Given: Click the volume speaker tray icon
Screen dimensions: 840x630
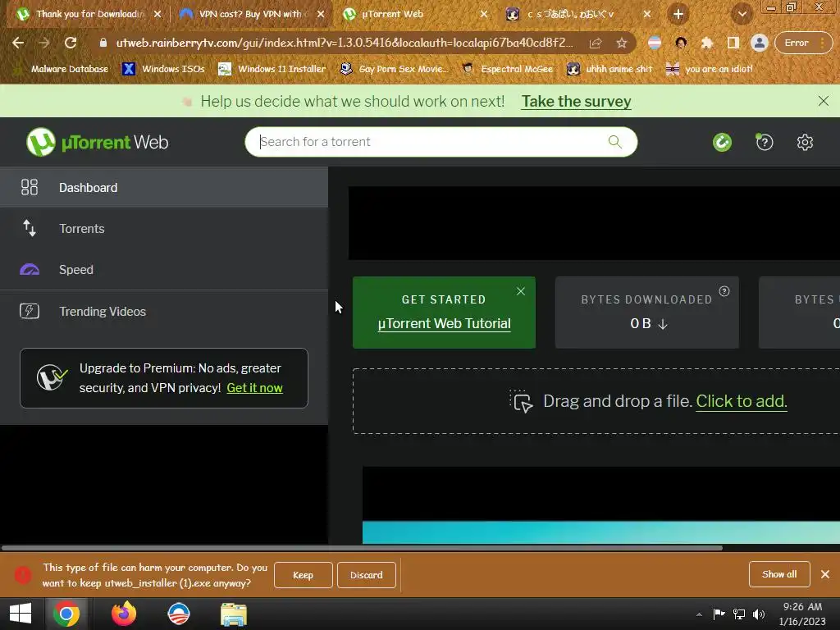Looking at the screenshot, I should tap(759, 614).
